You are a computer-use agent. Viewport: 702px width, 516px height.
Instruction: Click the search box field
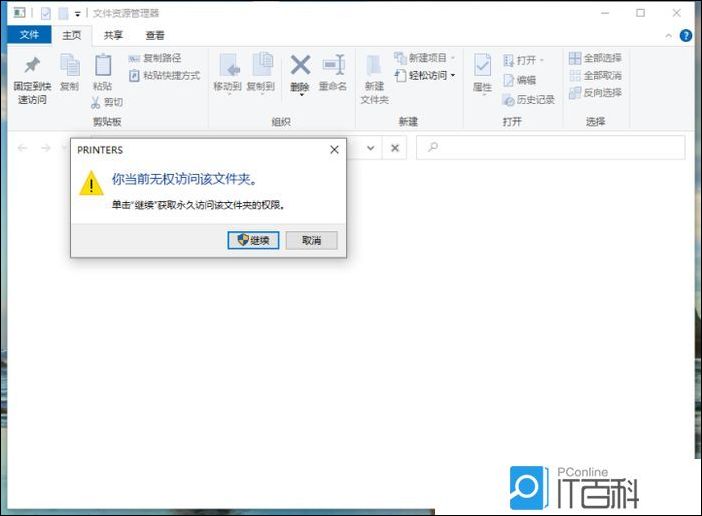point(551,147)
